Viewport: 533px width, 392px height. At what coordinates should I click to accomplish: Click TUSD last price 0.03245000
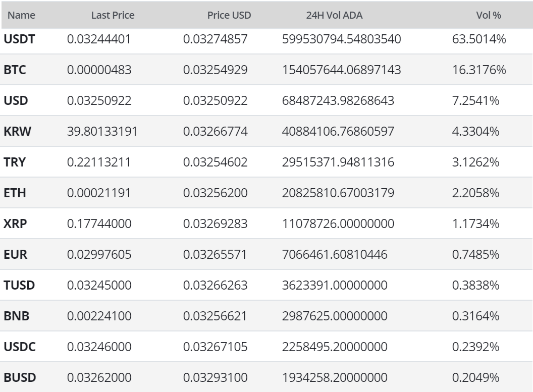(x=99, y=285)
